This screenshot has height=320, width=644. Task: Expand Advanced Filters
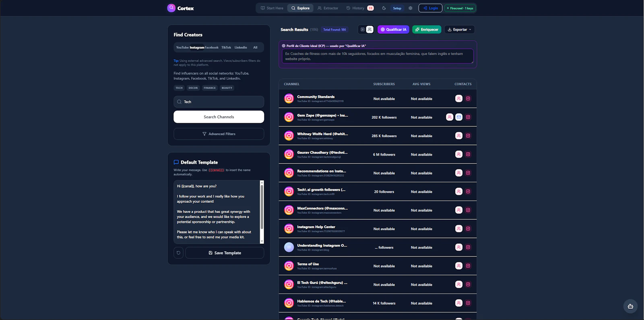tap(219, 134)
